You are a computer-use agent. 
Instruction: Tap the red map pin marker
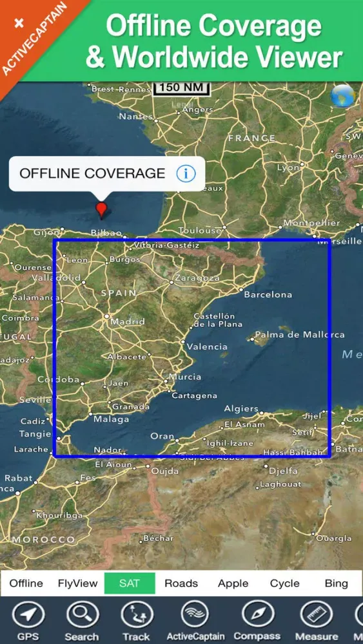[101, 209]
